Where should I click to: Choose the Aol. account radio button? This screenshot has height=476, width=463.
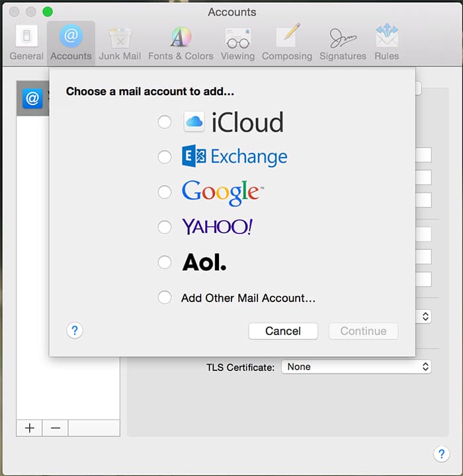(165, 262)
